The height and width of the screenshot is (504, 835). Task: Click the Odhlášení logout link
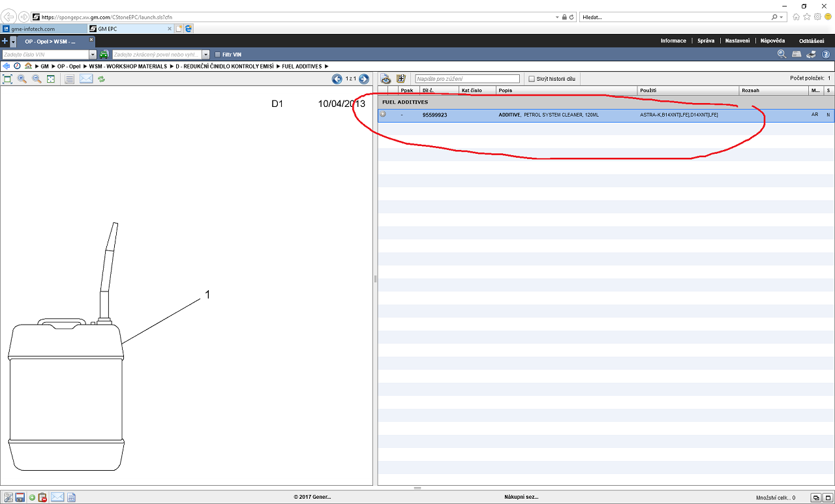click(x=811, y=41)
